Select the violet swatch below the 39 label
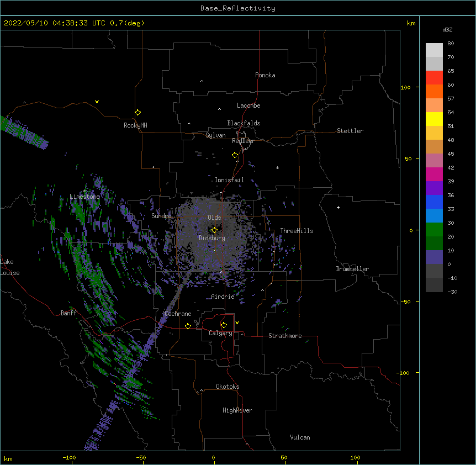476x465 pixels. [x=434, y=188]
